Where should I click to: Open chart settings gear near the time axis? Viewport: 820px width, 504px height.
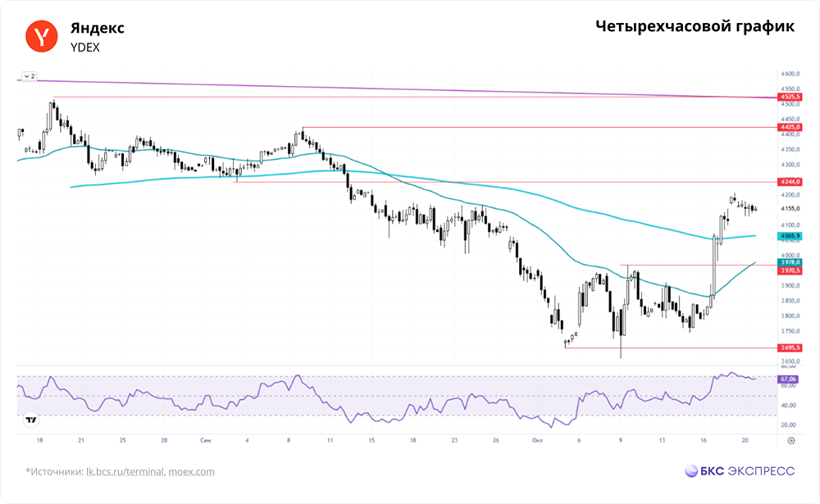[x=790, y=441]
